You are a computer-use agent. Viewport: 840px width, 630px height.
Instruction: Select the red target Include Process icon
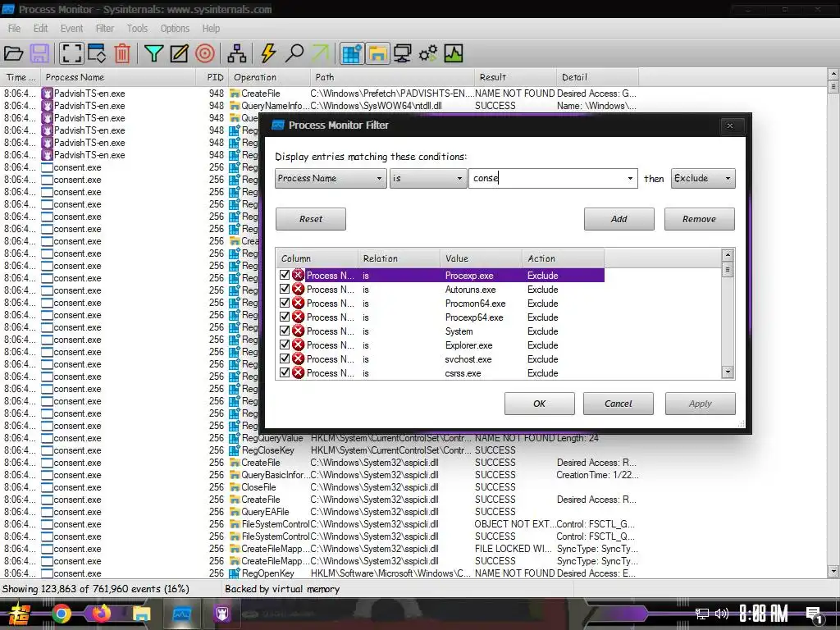(x=204, y=53)
